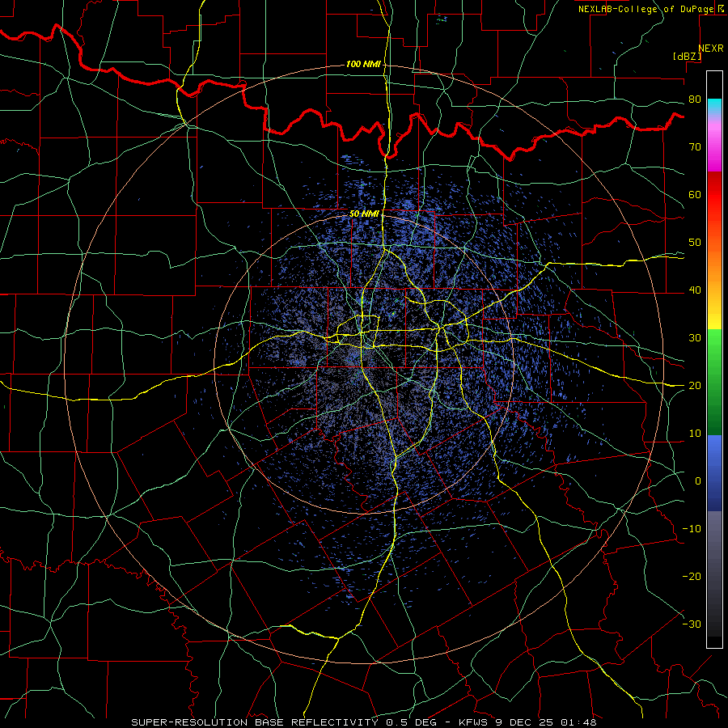The height and width of the screenshot is (728, 728).
Task: Select the "10" value on the dBZ scale
Action: [695, 434]
